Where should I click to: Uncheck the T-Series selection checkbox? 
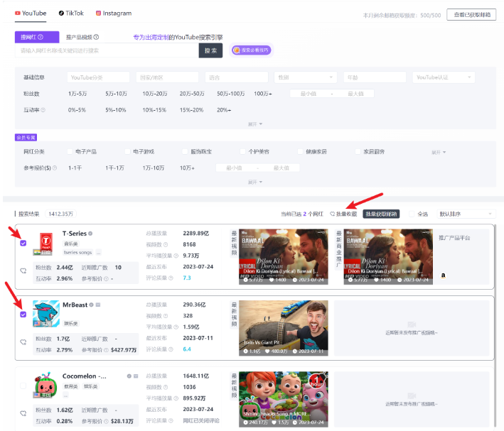click(23, 243)
